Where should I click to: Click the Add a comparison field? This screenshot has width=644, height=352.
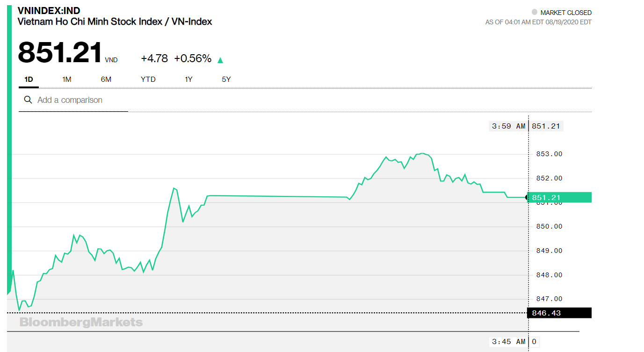pyautogui.click(x=73, y=100)
